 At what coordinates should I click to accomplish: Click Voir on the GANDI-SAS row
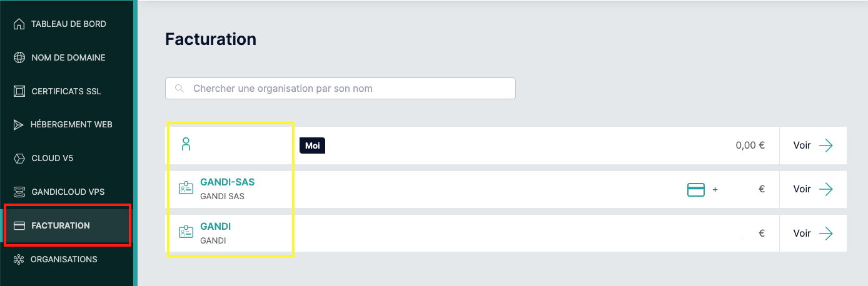(813, 189)
